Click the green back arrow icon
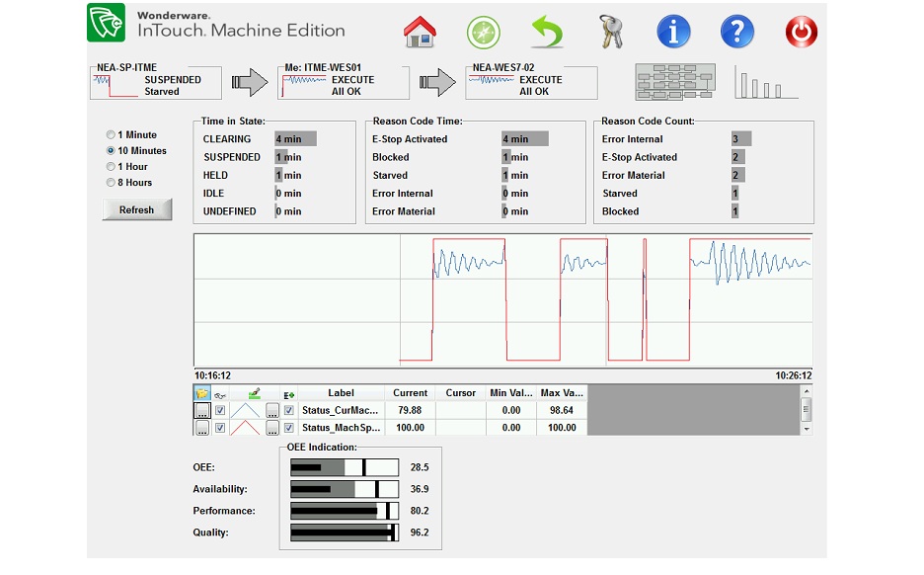Viewport: 924px width, 575px height. coord(548,32)
